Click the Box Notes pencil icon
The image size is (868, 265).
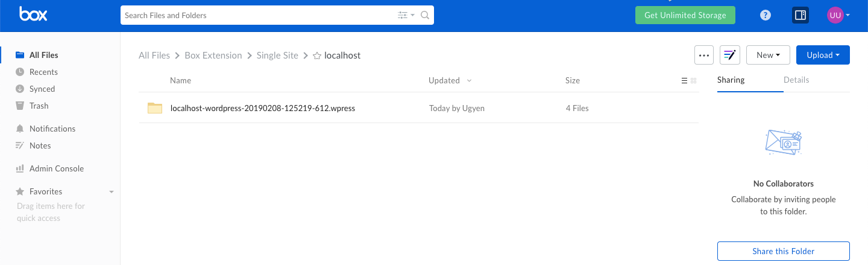click(x=730, y=55)
